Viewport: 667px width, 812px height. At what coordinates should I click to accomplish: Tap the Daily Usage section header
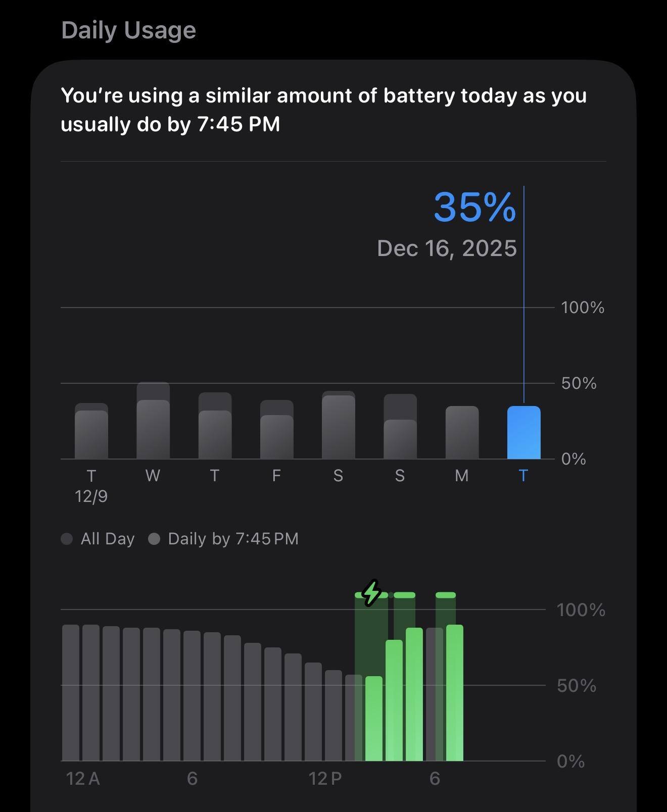[128, 30]
